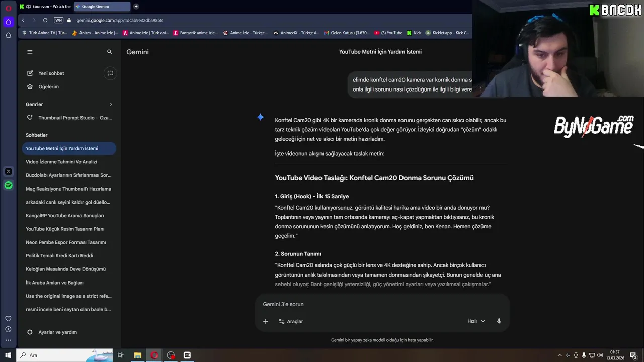Open Keloğlan Masalında Deve Dönüşümü chat

coord(69,269)
